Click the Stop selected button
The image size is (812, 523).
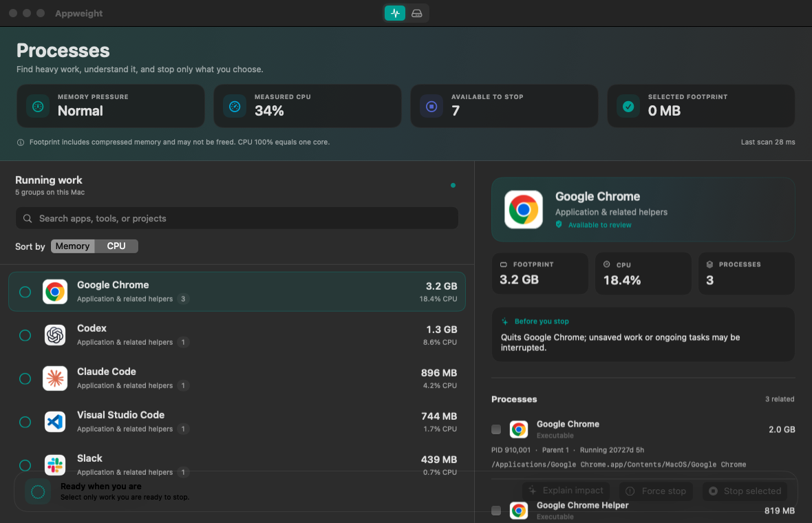click(745, 491)
